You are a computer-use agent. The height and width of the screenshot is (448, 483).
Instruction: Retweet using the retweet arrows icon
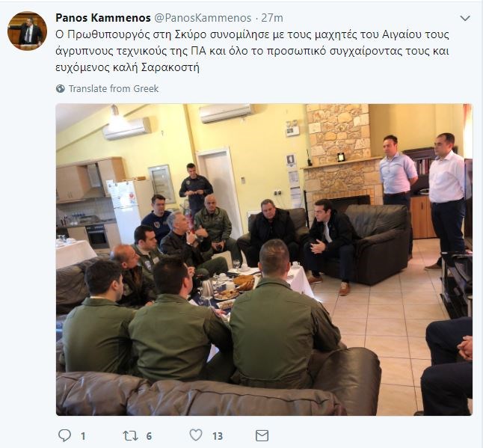pyautogui.click(x=130, y=435)
